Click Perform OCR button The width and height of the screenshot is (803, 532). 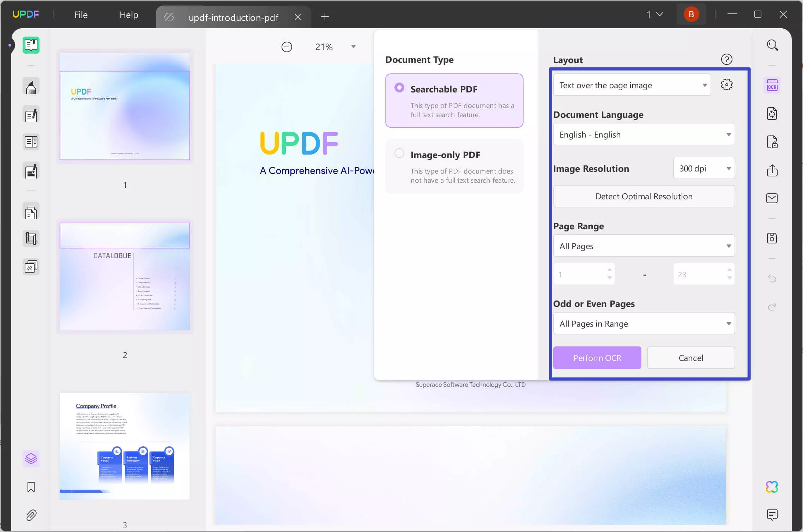597,357
